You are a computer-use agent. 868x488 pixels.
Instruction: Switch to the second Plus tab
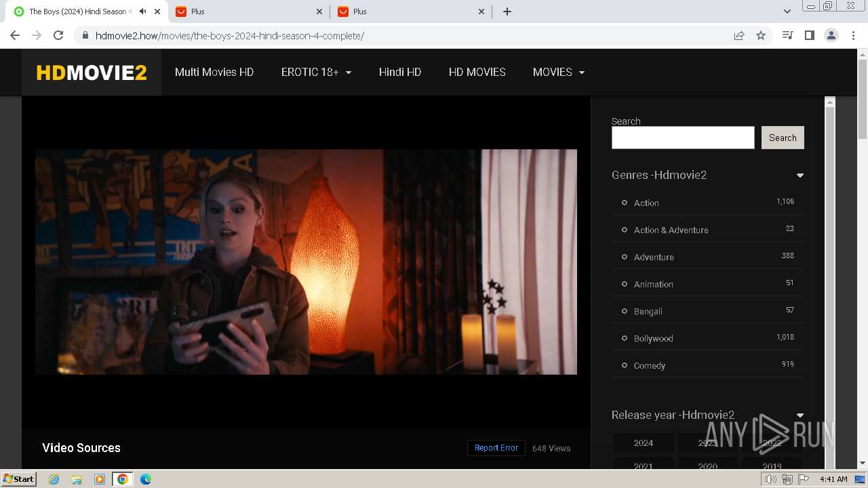pyautogui.click(x=410, y=12)
